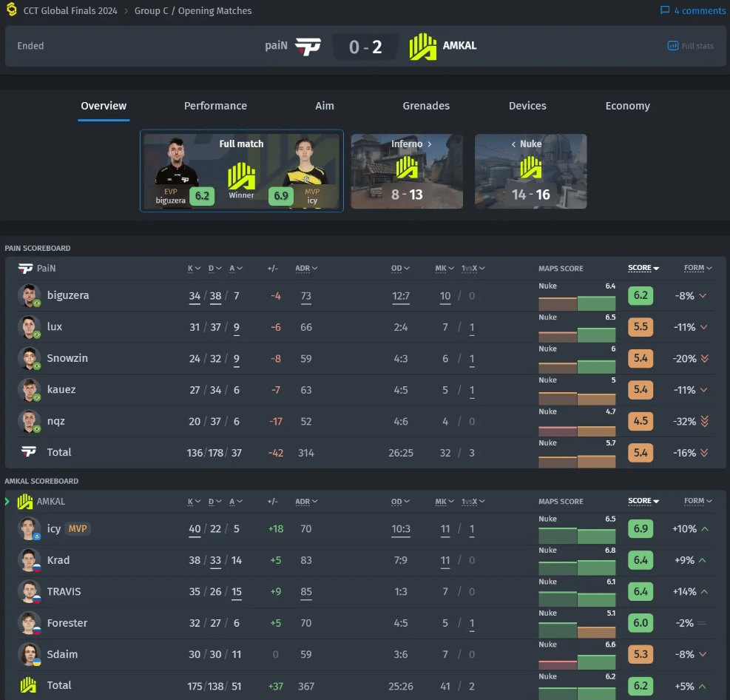Click the AMKAL logo on the Total row

point(27,685)
